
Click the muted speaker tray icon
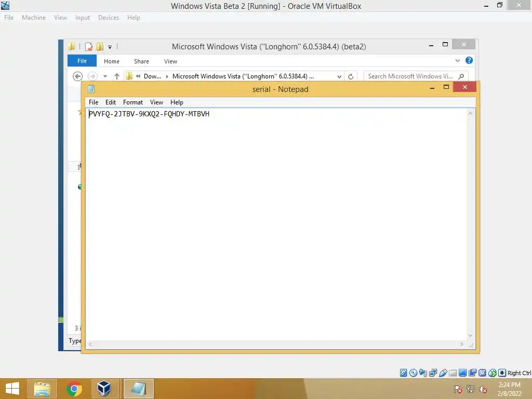483,389
